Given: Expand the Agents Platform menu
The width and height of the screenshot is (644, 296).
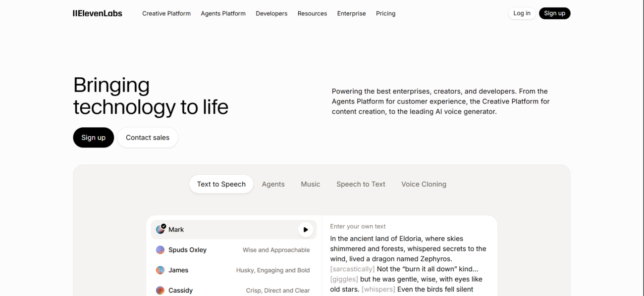Looking at the screenshot, I should click(223, 13).
